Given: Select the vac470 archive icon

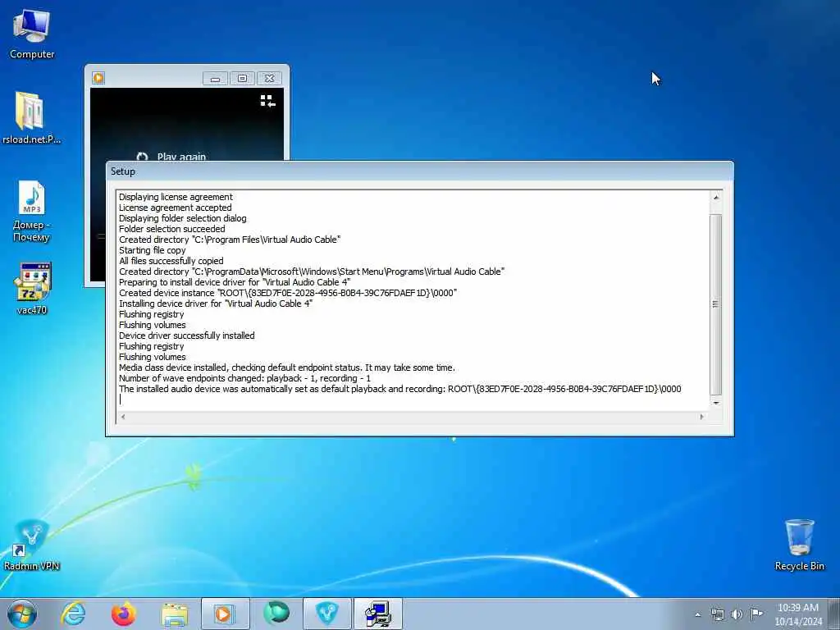Looking at the screenshot, I should pyautogui.click(x=32, y=288).
